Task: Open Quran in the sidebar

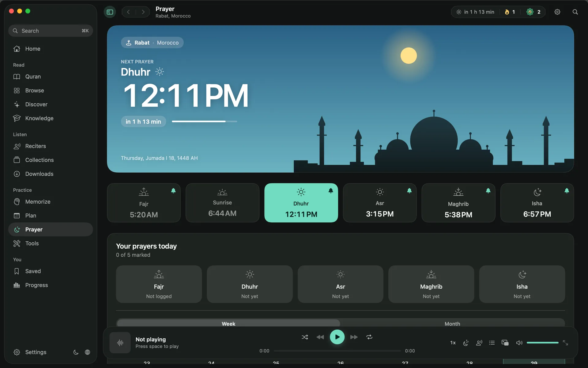Action: 51,77
